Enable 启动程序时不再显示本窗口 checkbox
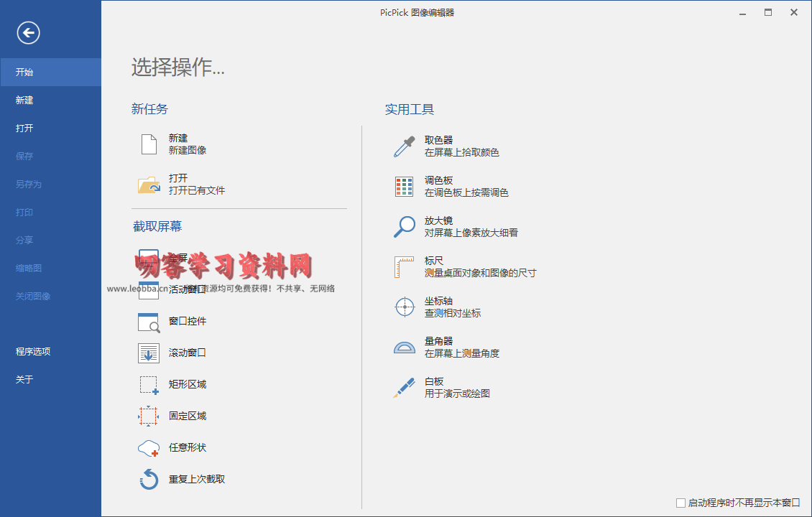Viewport: 812px width, 517px height. [x=681, y=503]
